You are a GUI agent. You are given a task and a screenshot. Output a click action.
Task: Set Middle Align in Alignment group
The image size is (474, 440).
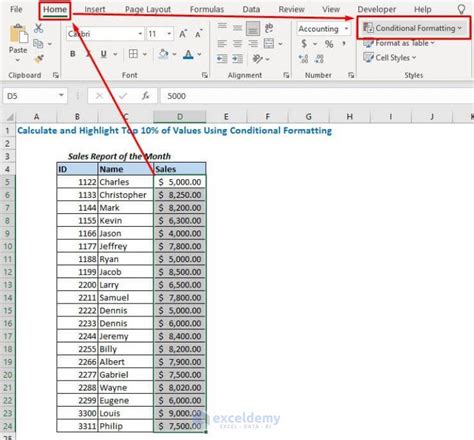tap(237, 28)
